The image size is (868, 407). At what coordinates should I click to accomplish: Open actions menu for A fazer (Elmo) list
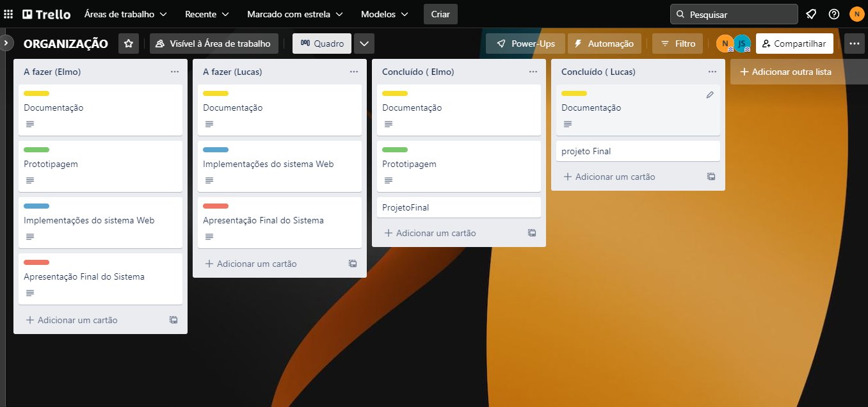174,72
